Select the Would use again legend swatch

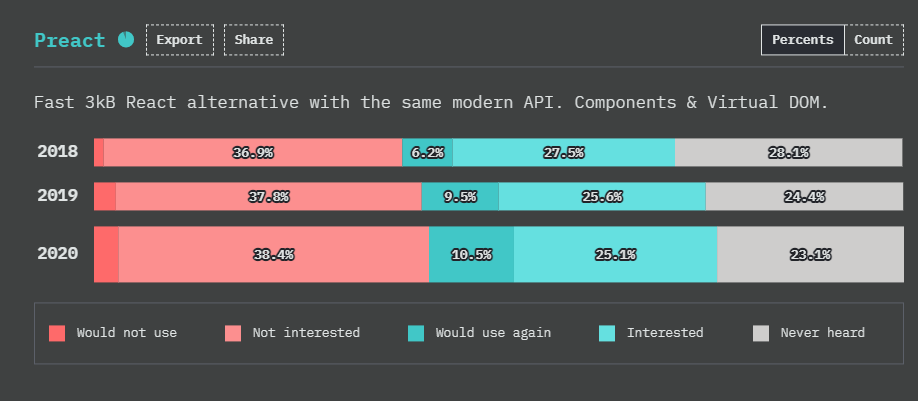tap(416, 333)
